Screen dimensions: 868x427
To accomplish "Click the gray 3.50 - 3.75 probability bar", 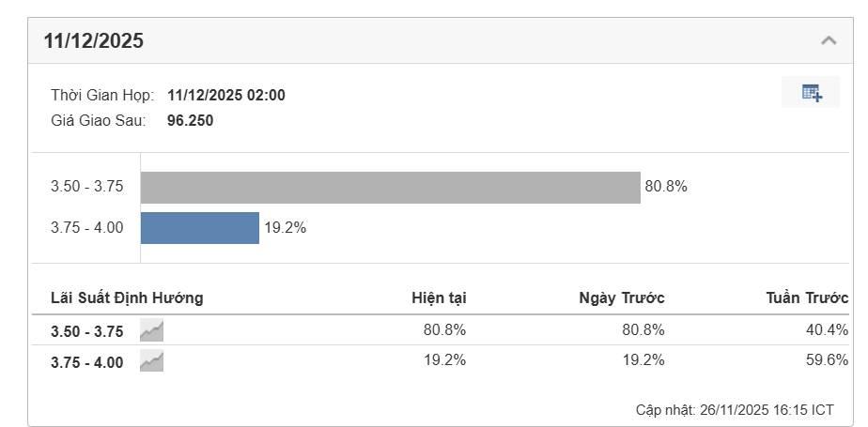I will [x=390, y=187].
